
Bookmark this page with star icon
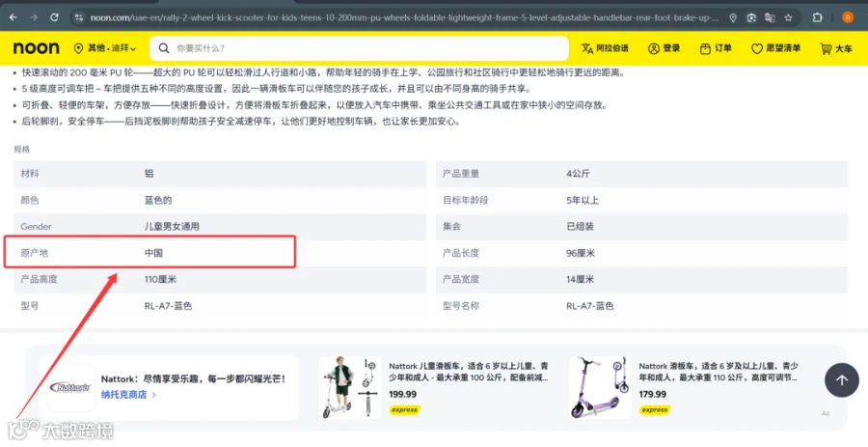tap(788, 17)
